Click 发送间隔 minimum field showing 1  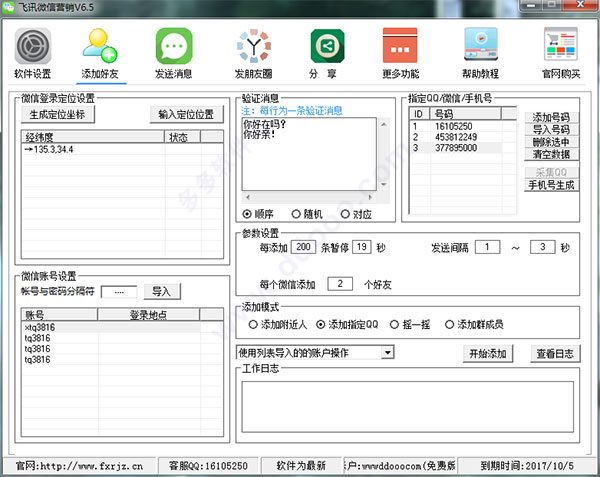(487, 247)
